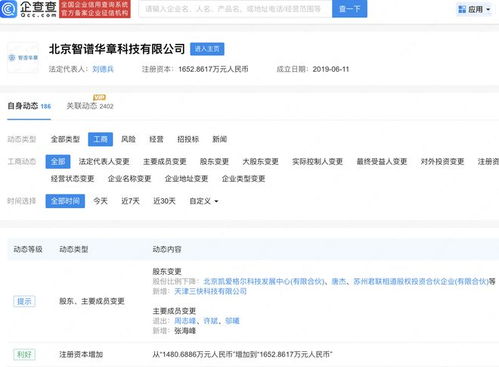Open 天津三快科技有限公司 link
The width and height of the screenshot is (499, 367).
coord(210,291)
